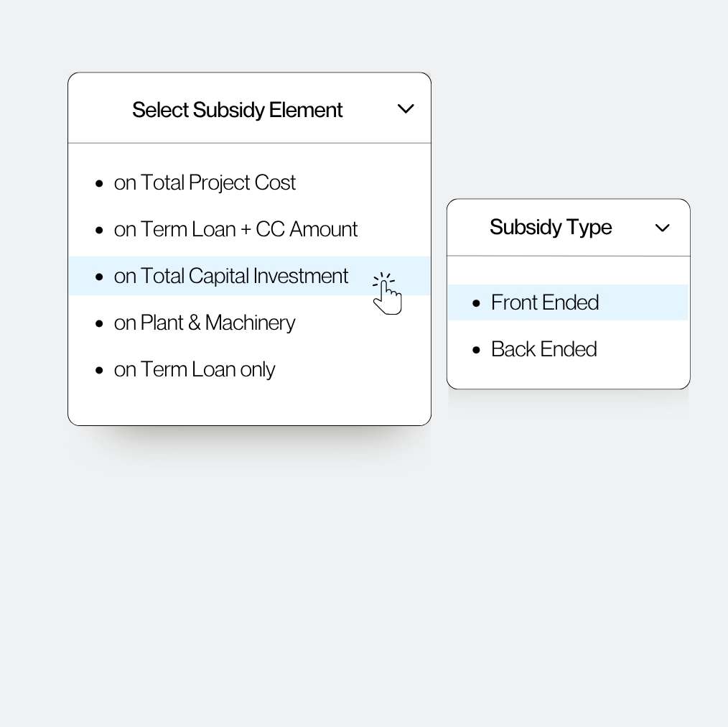Select on Term Loan + CC Amount
The image size is (728, 727).
235,229
